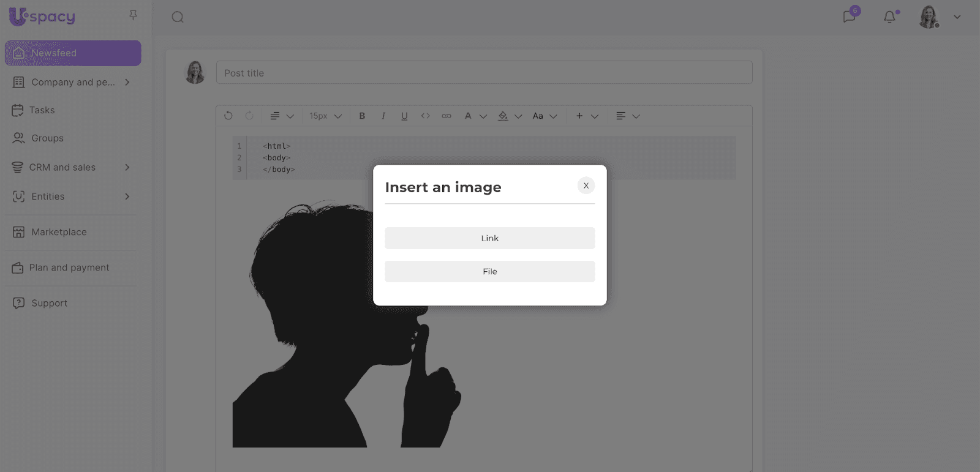This screenshot has height=472, width=980.
Task: Expand the plus insert dropdown
Action: (x=586, y=116)
